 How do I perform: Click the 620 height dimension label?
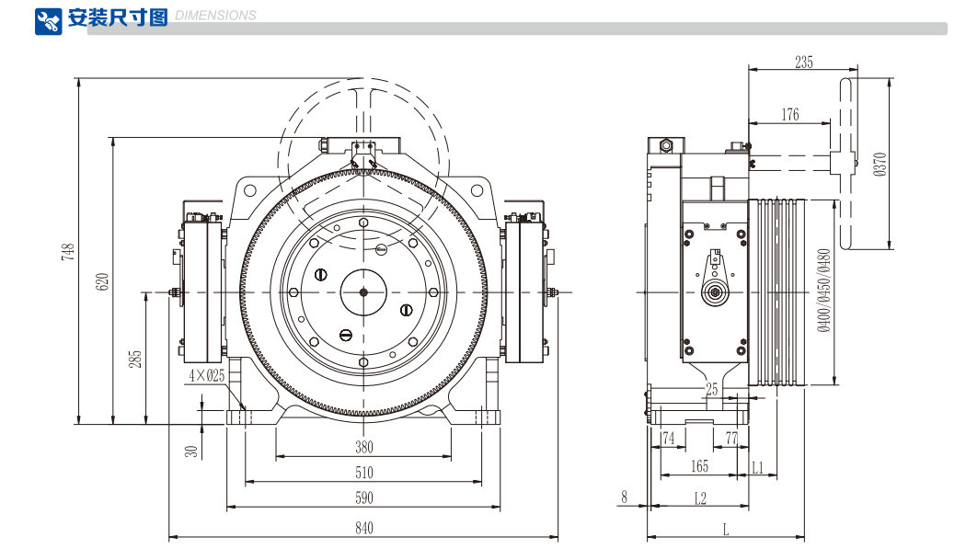coord(103,281)
